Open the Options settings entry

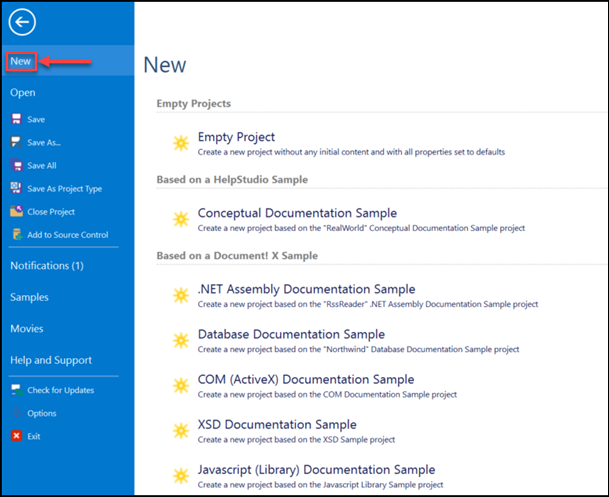(x=41, y=413)
